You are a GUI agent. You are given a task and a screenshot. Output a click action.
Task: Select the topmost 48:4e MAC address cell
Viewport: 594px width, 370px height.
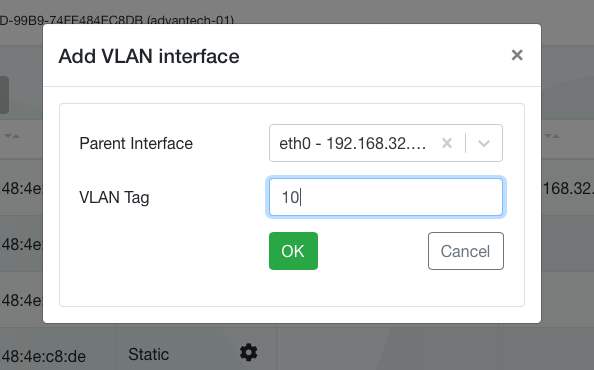22,188
